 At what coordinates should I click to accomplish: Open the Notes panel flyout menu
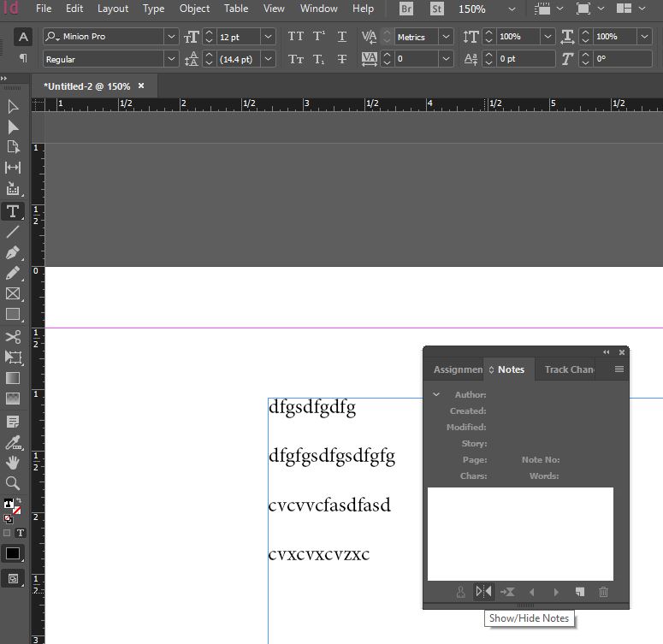coord(619,369)
